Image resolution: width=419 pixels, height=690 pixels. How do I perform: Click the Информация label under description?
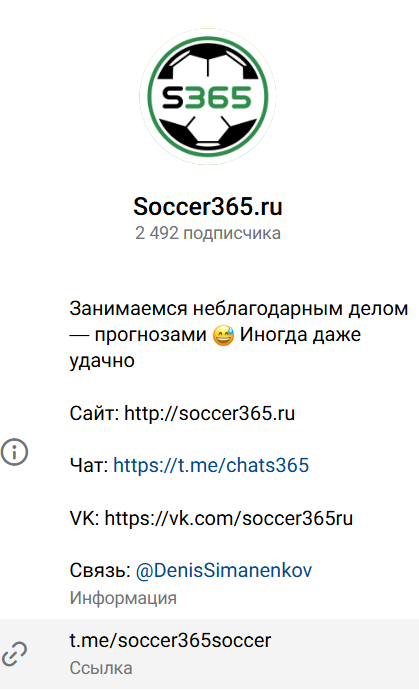pyautogui.click(x=123, y=598)
